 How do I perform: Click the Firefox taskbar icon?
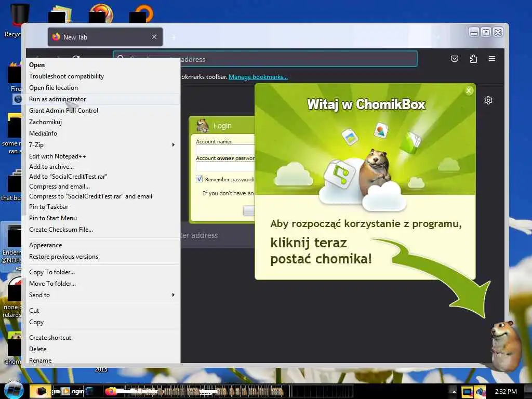(x=110, y=392)
